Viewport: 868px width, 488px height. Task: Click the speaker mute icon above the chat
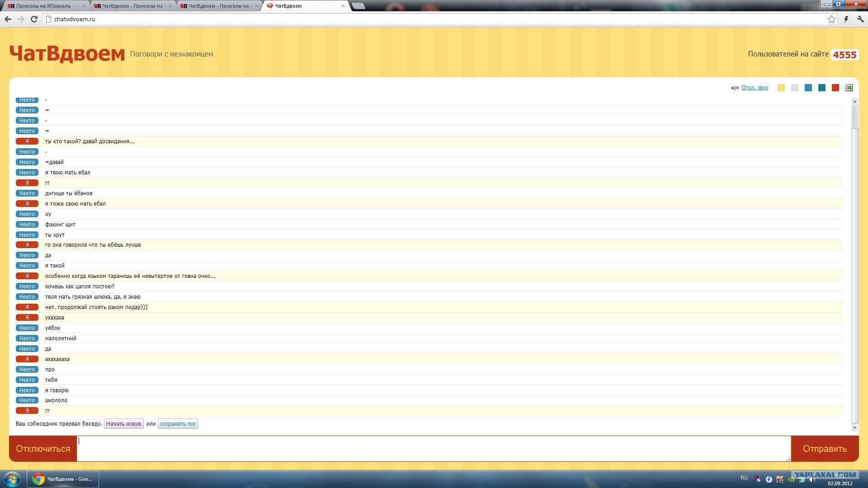pos(735,88)
